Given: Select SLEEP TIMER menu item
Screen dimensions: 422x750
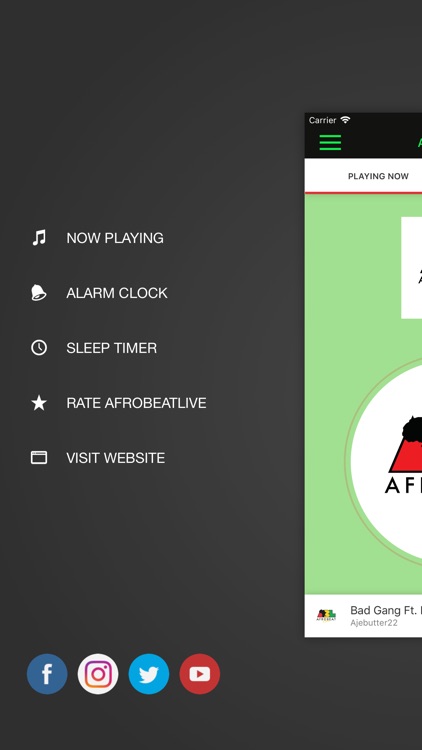Looking at the screenshot, I should pos(111,348).
